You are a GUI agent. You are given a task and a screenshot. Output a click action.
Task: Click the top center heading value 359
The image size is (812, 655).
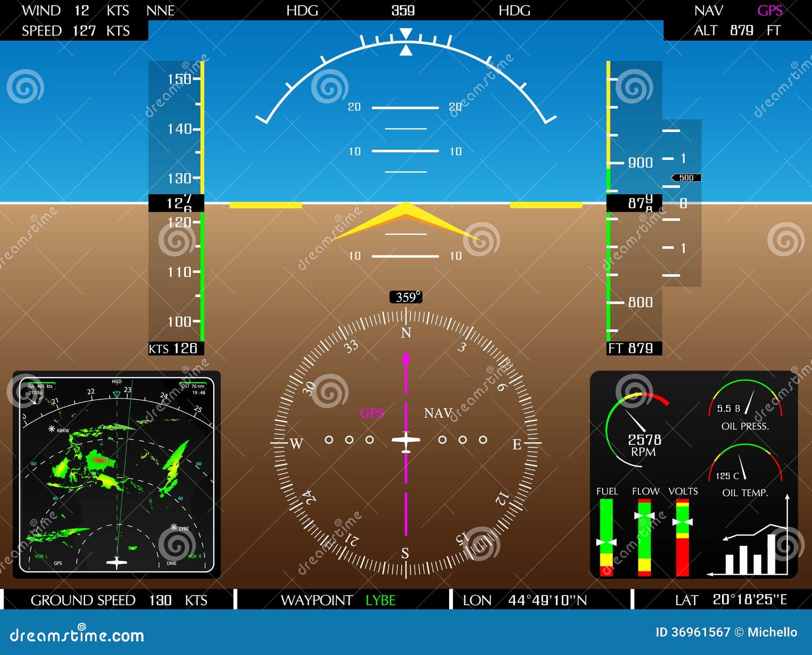point(403,11)
